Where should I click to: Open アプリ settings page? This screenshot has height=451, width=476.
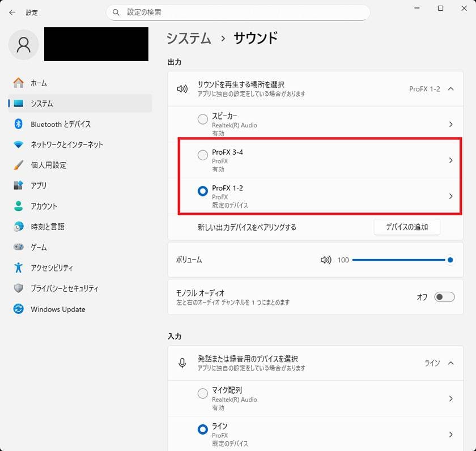click(80, 185)
